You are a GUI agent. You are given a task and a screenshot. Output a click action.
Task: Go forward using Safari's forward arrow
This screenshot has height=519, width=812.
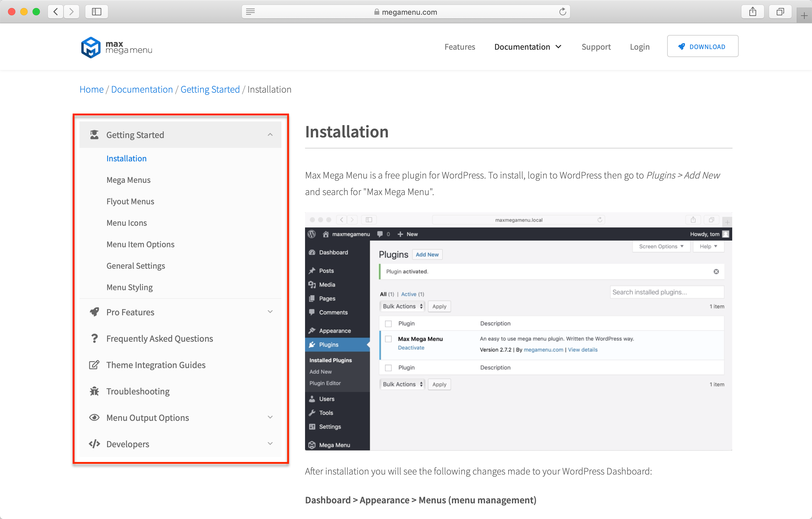pyautogui.click(x=72, y=12)
